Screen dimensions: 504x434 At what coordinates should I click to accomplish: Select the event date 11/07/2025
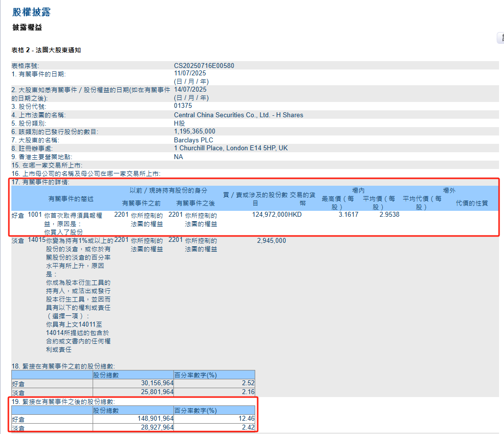click(190, 73)
